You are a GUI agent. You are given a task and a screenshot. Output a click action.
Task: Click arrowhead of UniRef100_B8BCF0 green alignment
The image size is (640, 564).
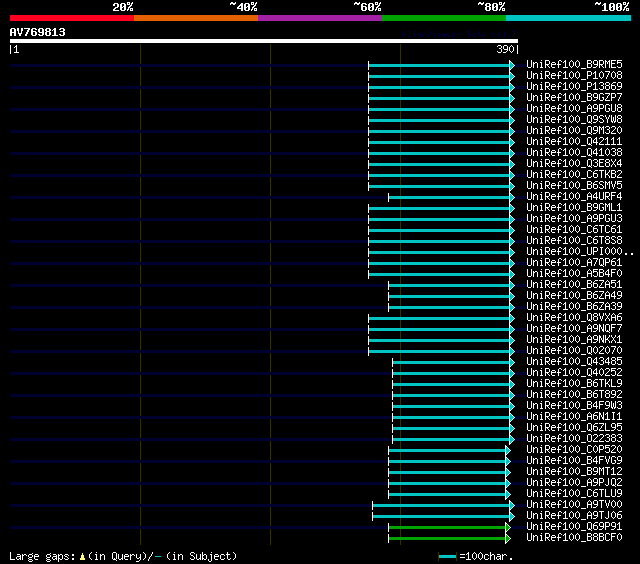click(508, 538)
